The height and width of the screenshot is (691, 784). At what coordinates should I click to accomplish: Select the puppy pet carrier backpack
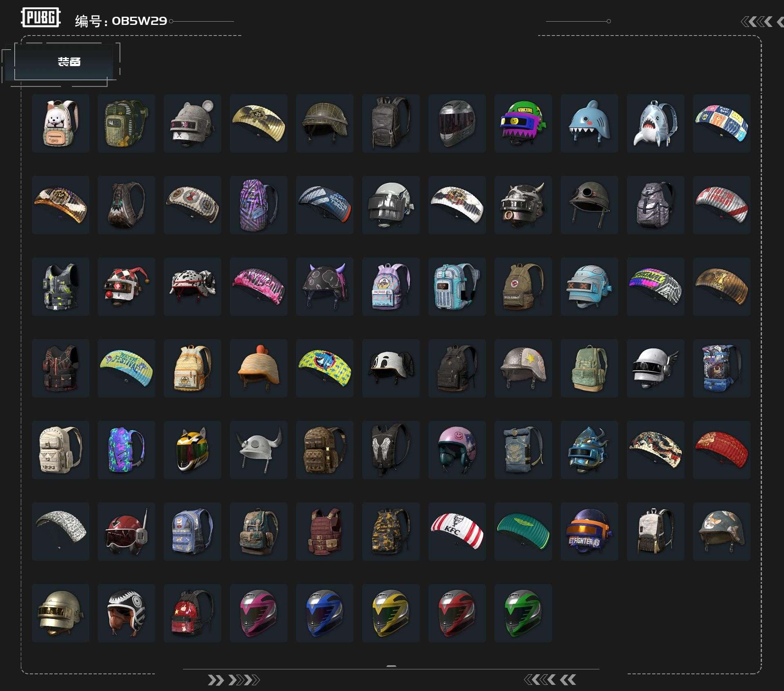point(60,123)
